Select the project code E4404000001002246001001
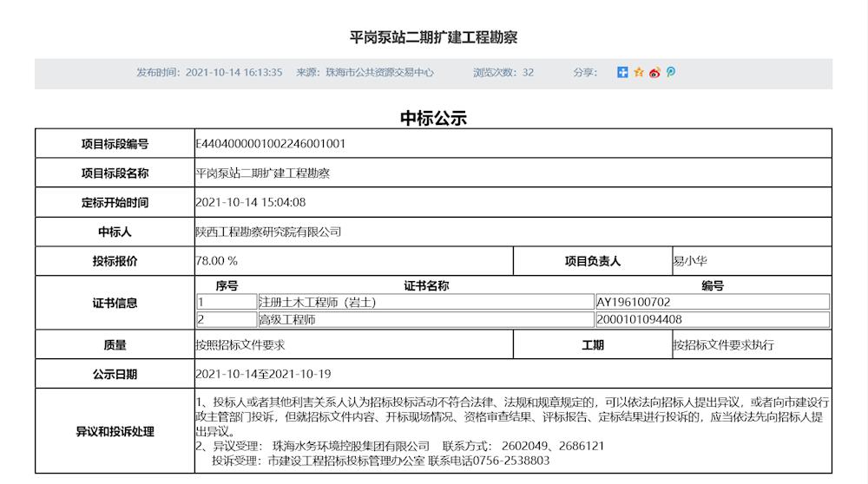Image resolution: width=868 pixels, height=484 pixels. 271,144
